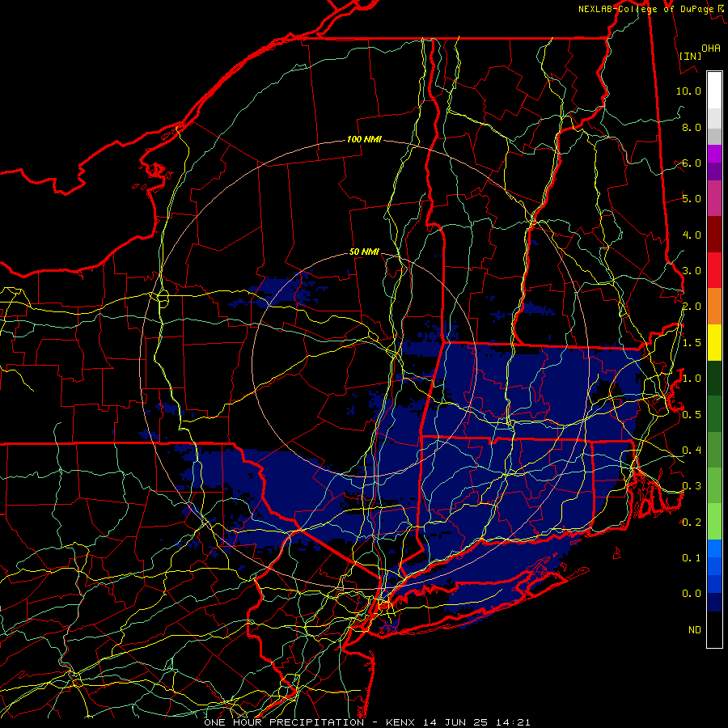This screenshot has height=728, width=728.
Task: Click the 0.2 legend value
Action: 692,523
